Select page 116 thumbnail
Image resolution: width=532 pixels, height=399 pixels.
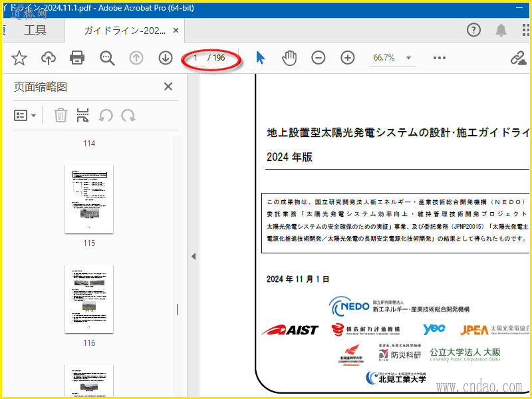click(89, 299)
